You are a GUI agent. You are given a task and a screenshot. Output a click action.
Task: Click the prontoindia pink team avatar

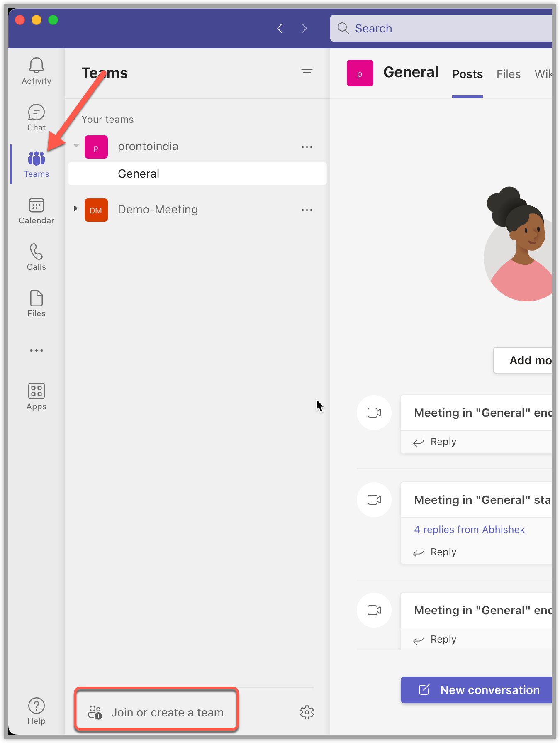(96, 147)
